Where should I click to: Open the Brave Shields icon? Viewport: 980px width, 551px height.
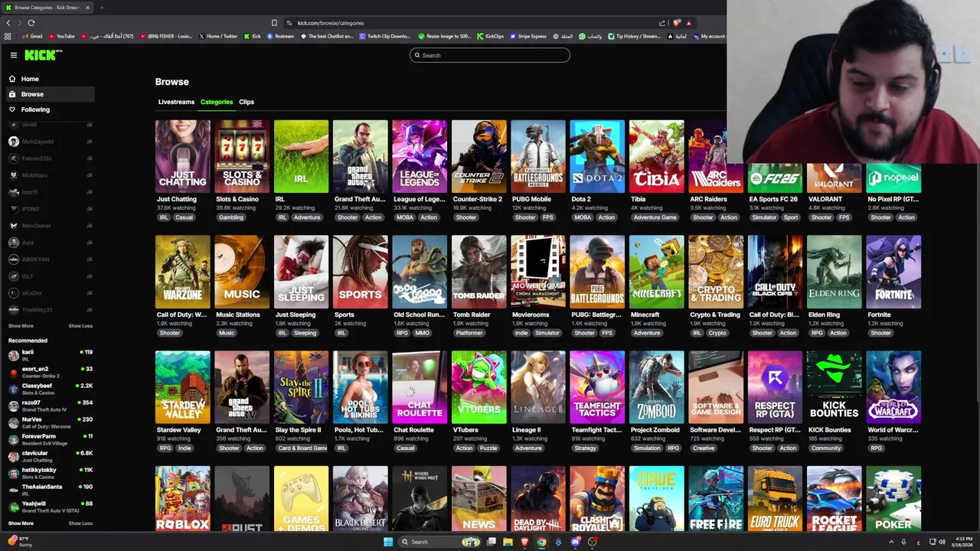click(x=676, y=23)
